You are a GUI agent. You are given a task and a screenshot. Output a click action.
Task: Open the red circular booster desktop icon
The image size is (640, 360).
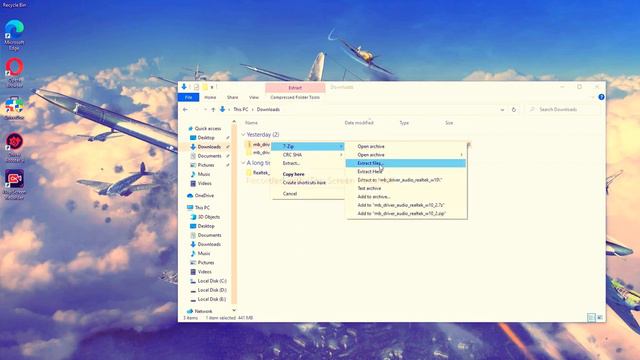click(x=14, y=148)
